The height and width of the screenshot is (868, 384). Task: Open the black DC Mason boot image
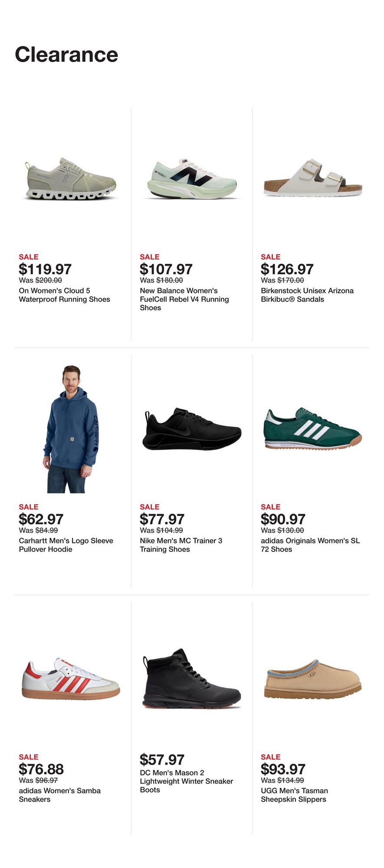click(191, 679)
